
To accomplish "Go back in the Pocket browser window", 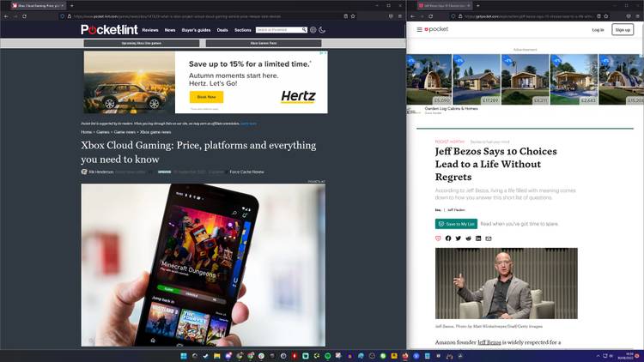I will click(x=413, y=16).
